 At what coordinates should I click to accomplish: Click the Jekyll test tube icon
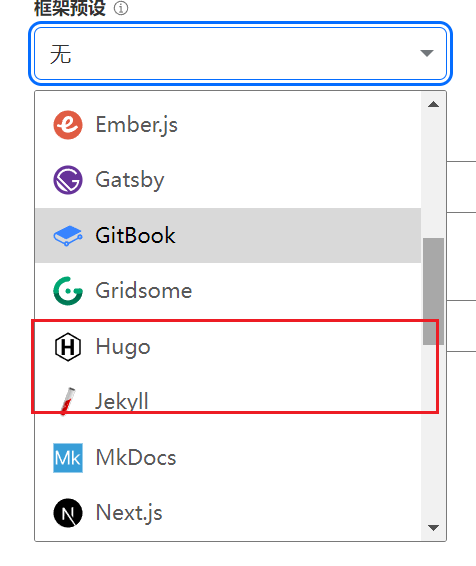pyautogui.click(x=68, y=402)
